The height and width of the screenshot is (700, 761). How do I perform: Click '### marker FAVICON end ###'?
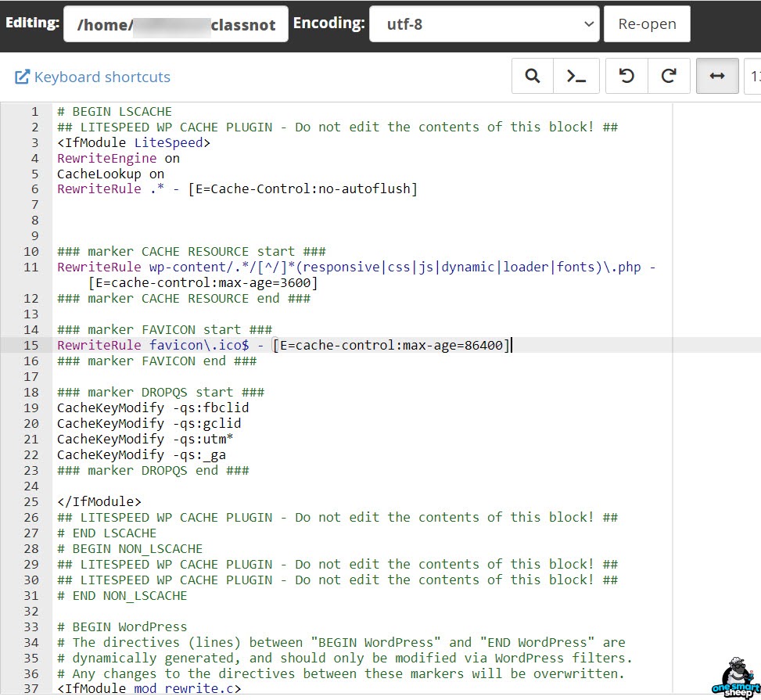(x=156, y=361)
